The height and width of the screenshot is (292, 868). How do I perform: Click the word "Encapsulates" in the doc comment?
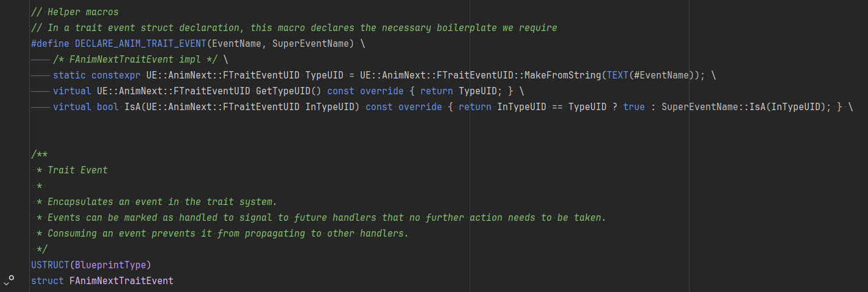[80, 202]
